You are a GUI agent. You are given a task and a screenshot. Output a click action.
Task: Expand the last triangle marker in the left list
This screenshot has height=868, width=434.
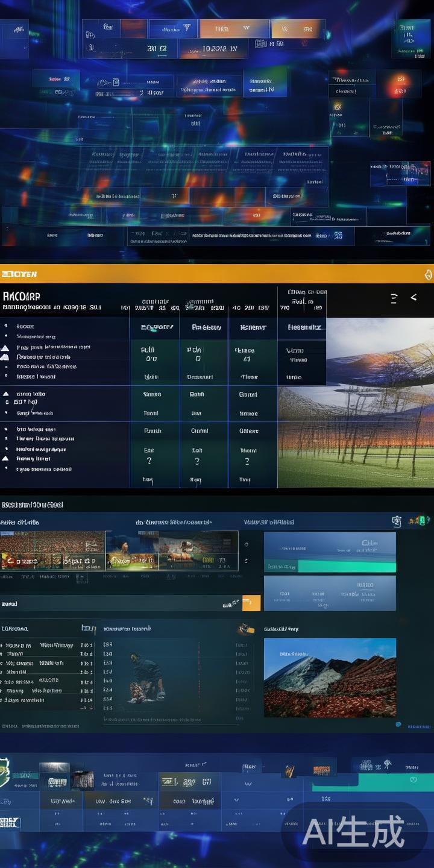tap(5, 459)
